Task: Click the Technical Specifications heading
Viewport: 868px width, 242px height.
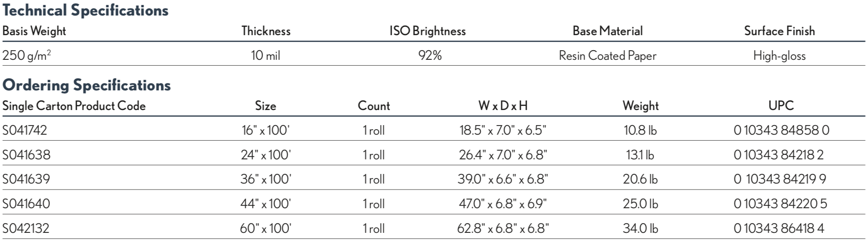Action: pos(85,10)
